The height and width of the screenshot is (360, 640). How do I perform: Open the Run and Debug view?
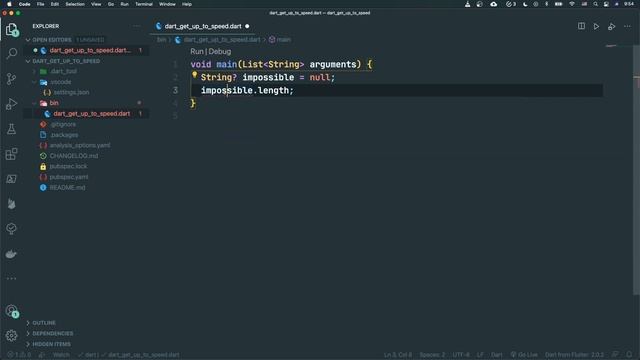click(11, 104)
